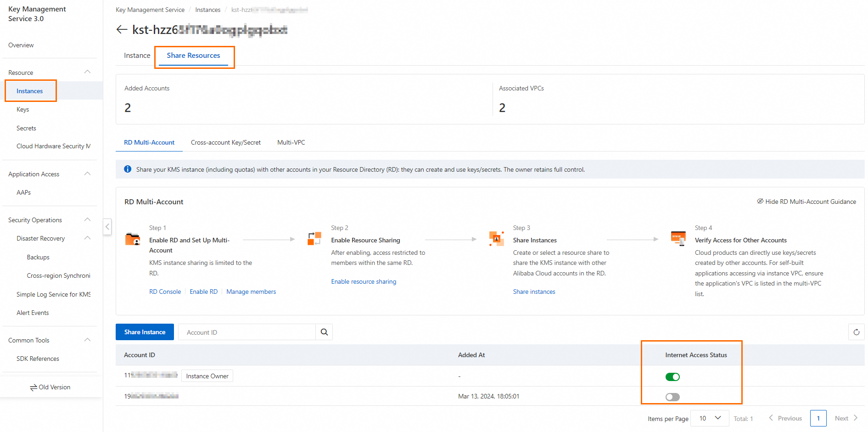Click the Instance Owner tag
The image size is (868, 432).
207,376
